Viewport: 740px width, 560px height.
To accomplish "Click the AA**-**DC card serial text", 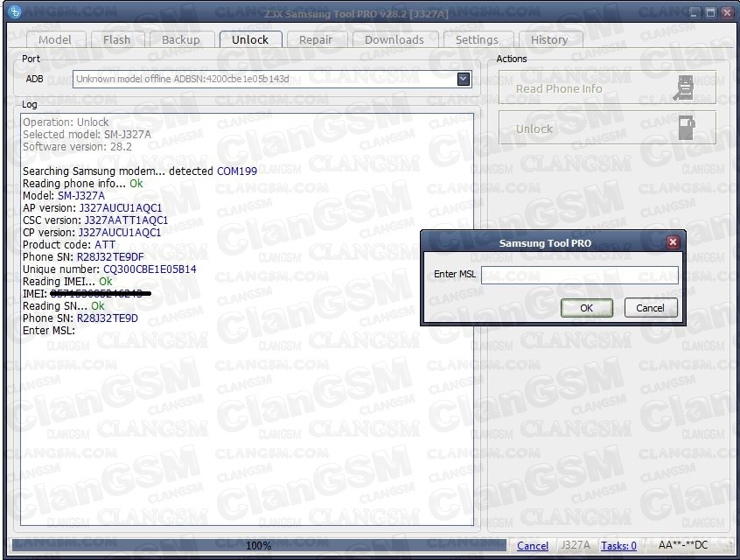I will (x=683, y=545).
